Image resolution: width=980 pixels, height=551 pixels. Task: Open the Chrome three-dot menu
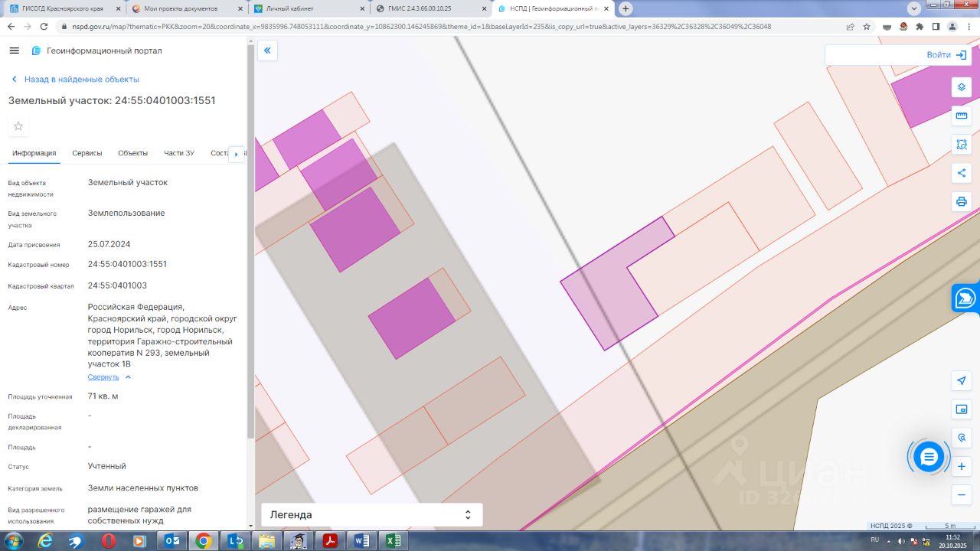(968, 26)
